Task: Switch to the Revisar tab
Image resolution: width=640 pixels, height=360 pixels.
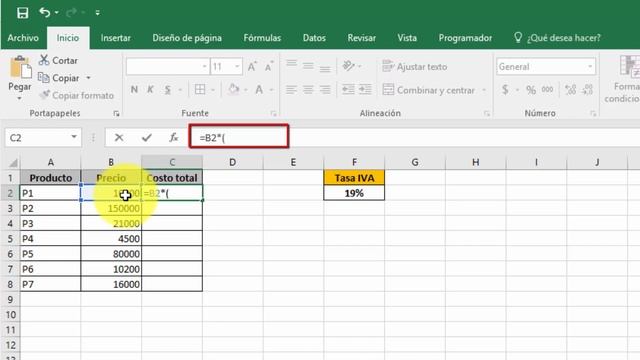Action: 362,38
